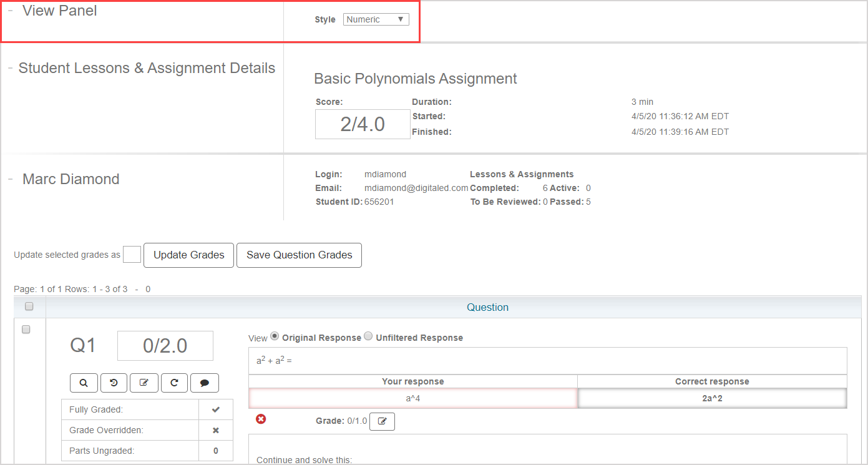Viewport: 868px width, 465px height.
Task: Click the Question column header
Action: click(x=487, y=307)
